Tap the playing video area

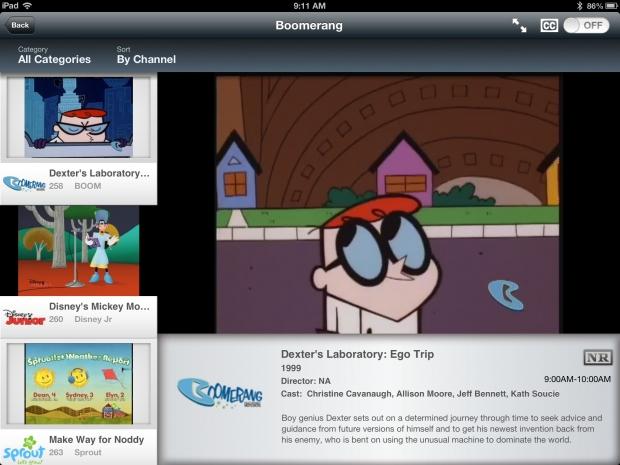coord(388,204)
